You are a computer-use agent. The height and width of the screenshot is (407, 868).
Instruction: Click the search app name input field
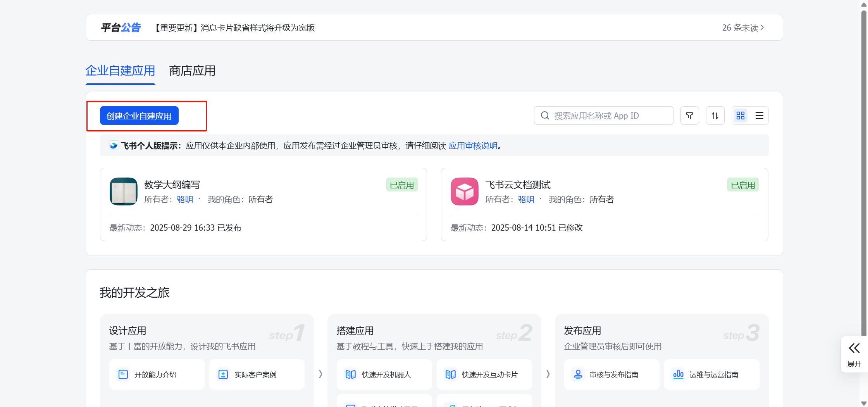[608, 116]
